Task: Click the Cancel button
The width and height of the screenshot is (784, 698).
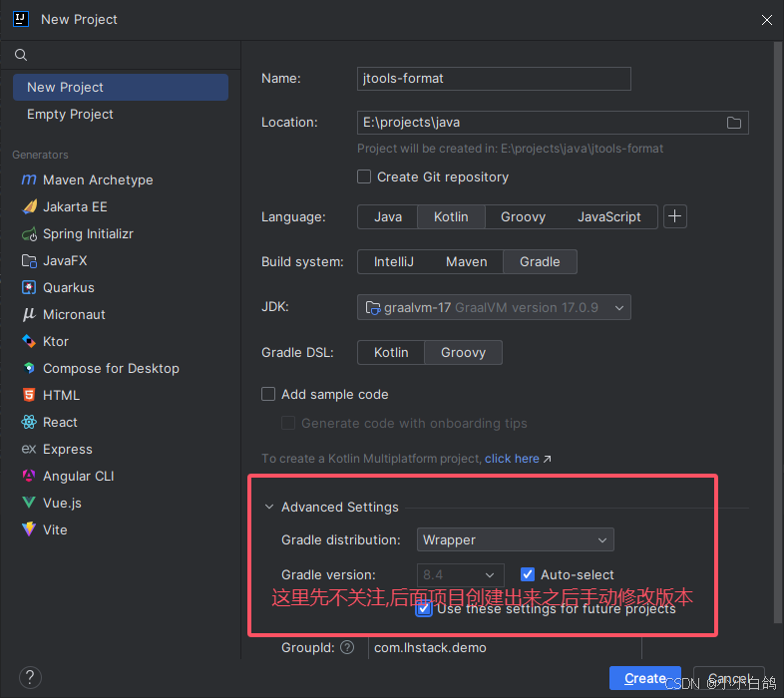Action: pyautogui.click(x=729, y=678)
